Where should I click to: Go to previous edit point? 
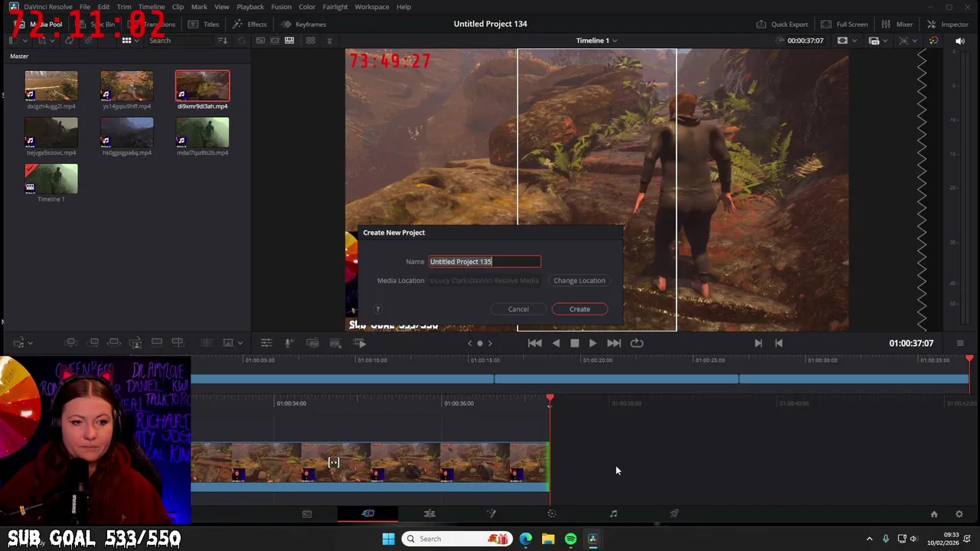779,344
